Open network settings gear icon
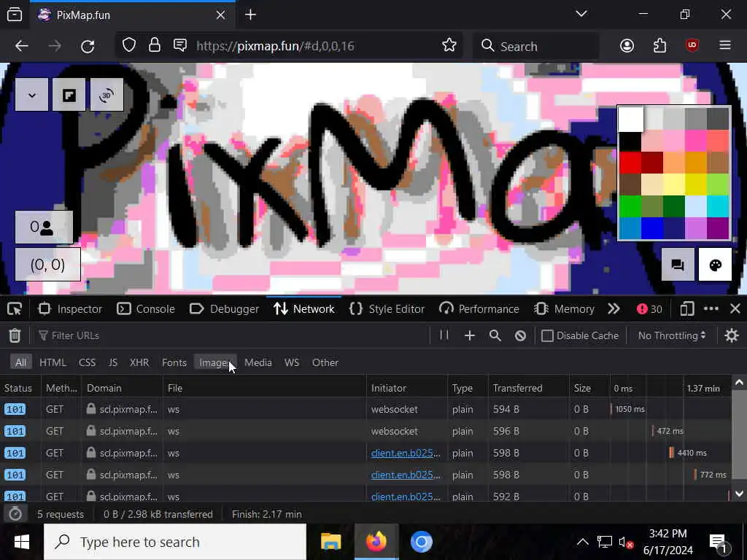Image resolution: width=747 pixels, height=560 pixels. point(732,335)
